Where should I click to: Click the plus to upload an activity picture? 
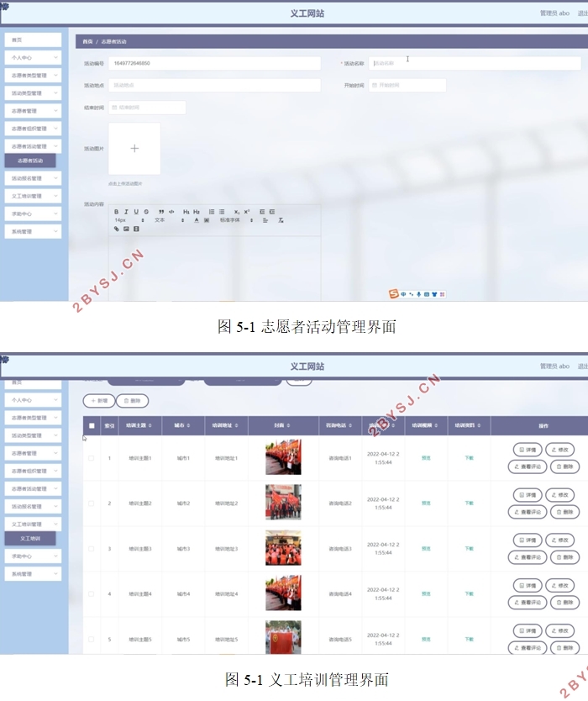tap(134, 149)
